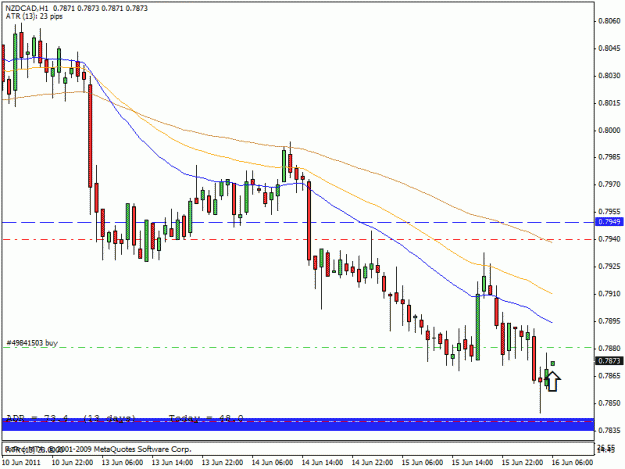Select the red dash-dot horizontal line at 0.7940
This screenshot has height=469, width=625.
[x=298, y=239]
